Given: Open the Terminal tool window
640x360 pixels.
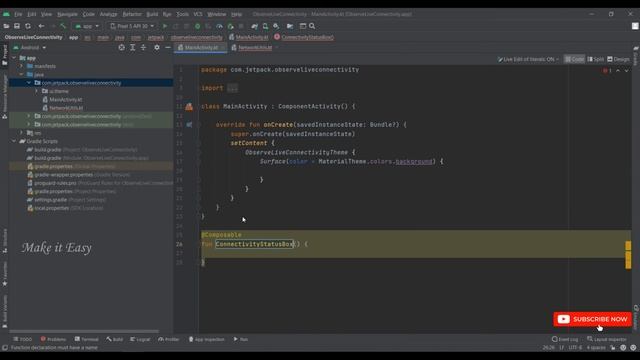Looking at the screenshot, I should pos(87,339).
